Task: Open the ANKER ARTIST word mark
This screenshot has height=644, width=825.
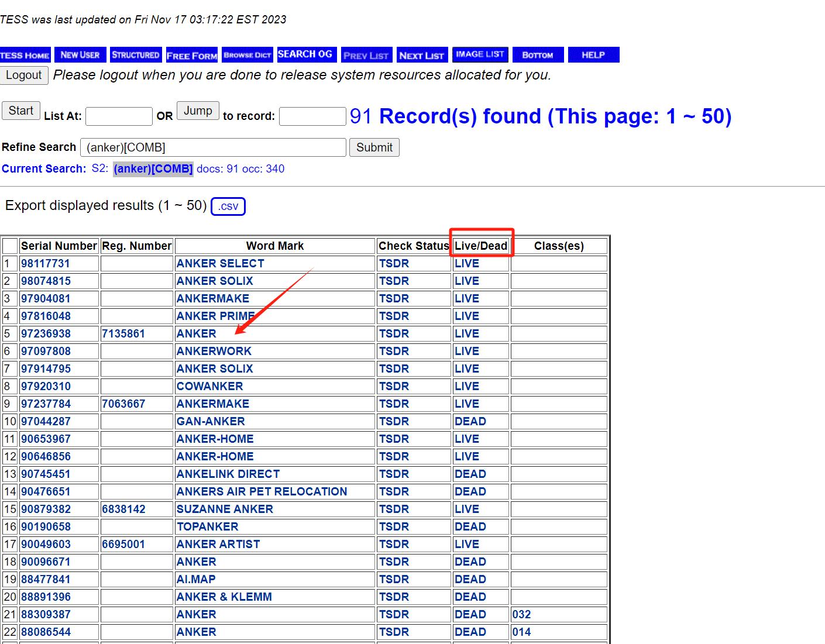Action: (218, 545)
